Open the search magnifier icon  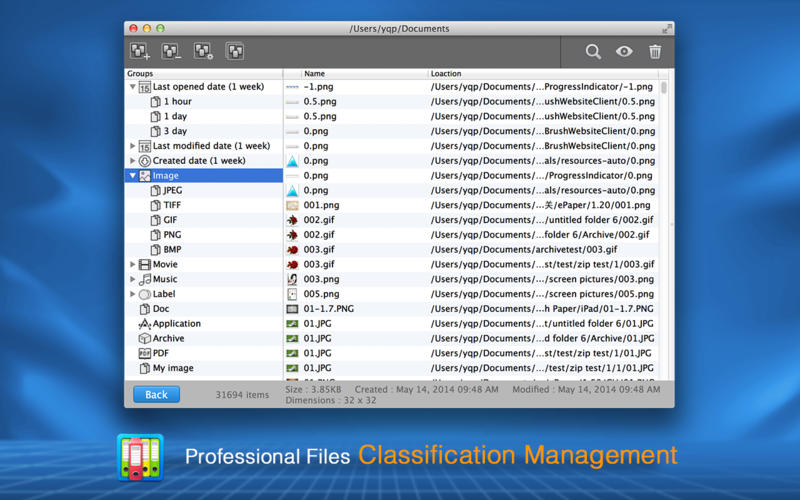(x=593, y=52)
